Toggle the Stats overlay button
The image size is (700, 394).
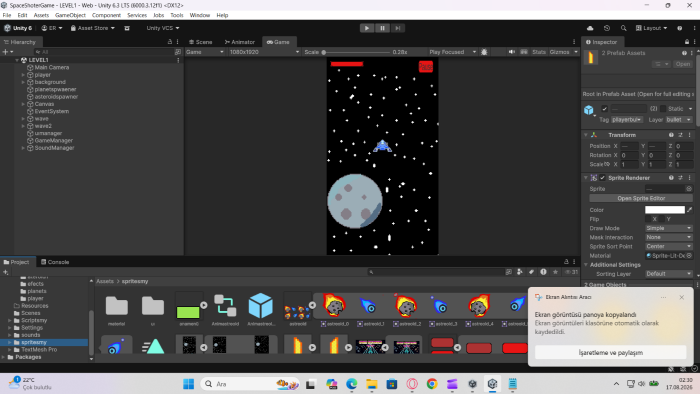click(x=539, y=52)
